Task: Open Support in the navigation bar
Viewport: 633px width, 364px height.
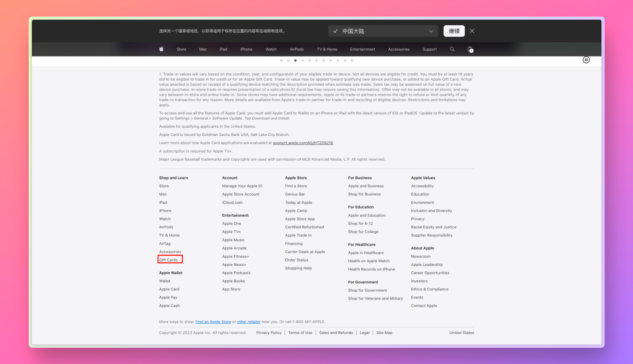Action: coord(429,49)
